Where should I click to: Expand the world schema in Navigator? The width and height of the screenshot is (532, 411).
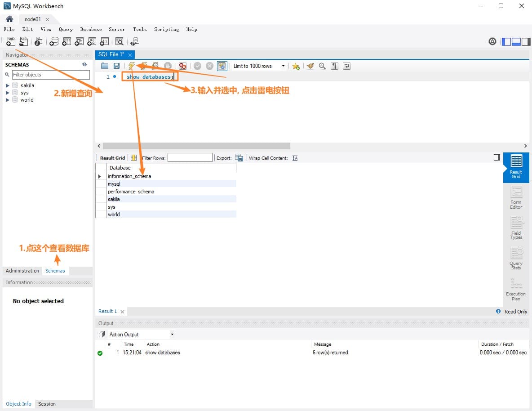pos(8,100)
